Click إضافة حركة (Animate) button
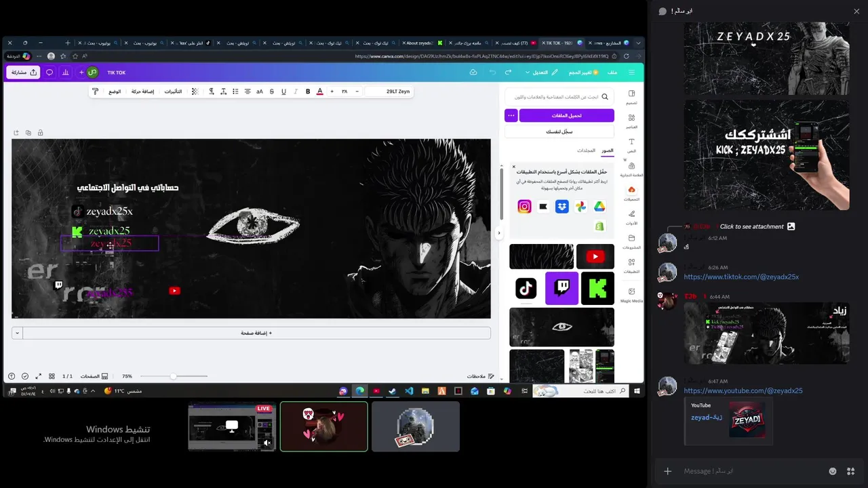The height and width of the screenshot is (488, 868). click(x=142, y=91)
